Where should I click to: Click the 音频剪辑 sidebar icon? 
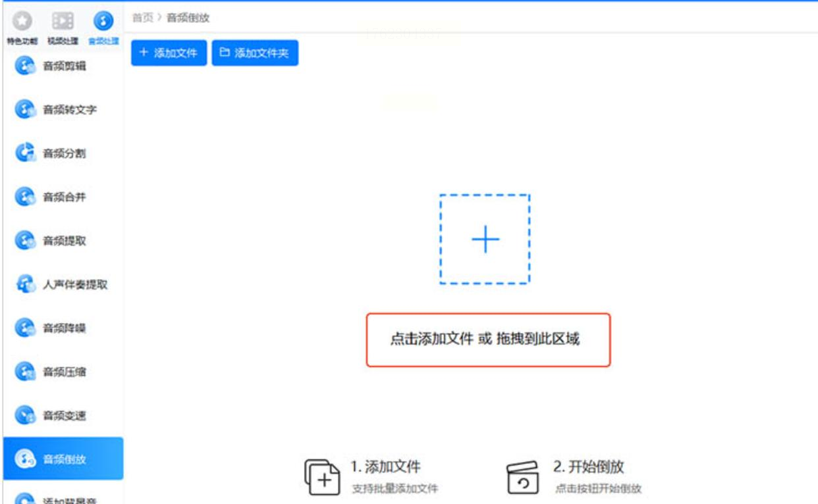[24, 66]
